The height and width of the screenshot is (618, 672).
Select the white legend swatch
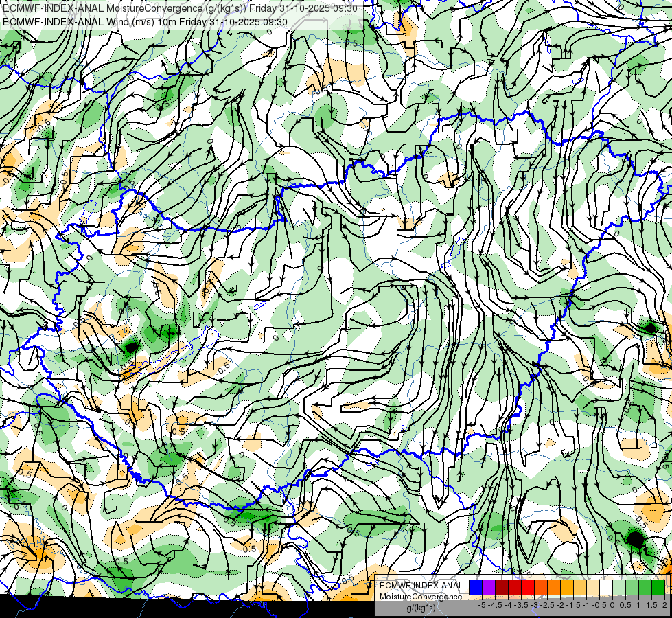pos(606,587)
